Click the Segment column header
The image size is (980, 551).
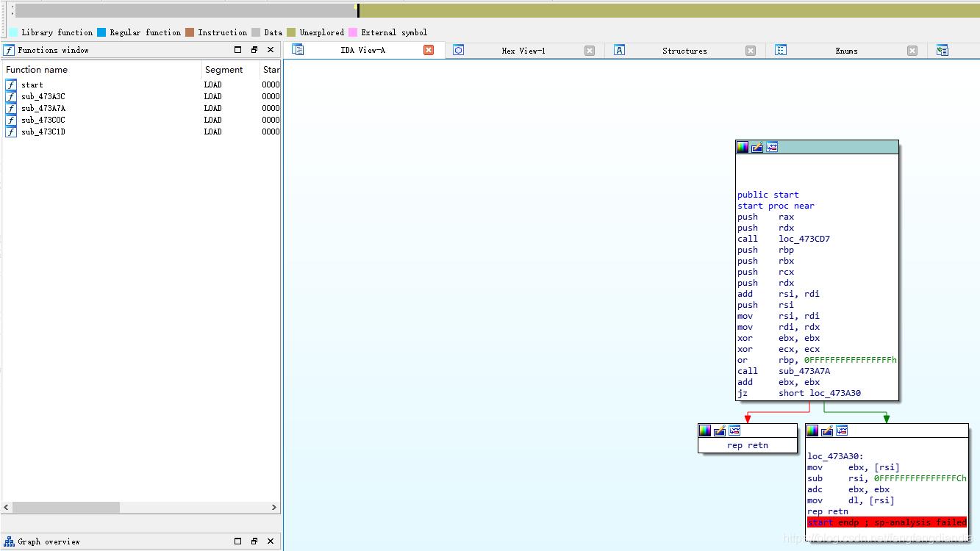223,70
